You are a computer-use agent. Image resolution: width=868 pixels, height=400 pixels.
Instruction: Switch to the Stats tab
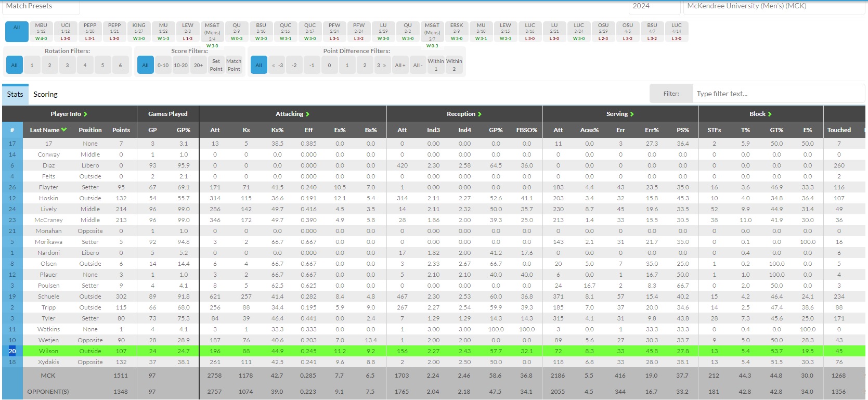pyautogui.click(x=15, y=94)
